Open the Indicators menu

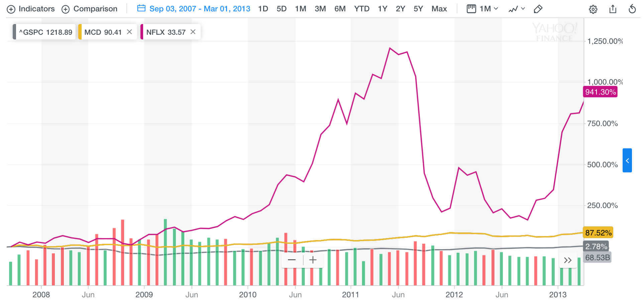pyautogui.click(x=31, y=9)
